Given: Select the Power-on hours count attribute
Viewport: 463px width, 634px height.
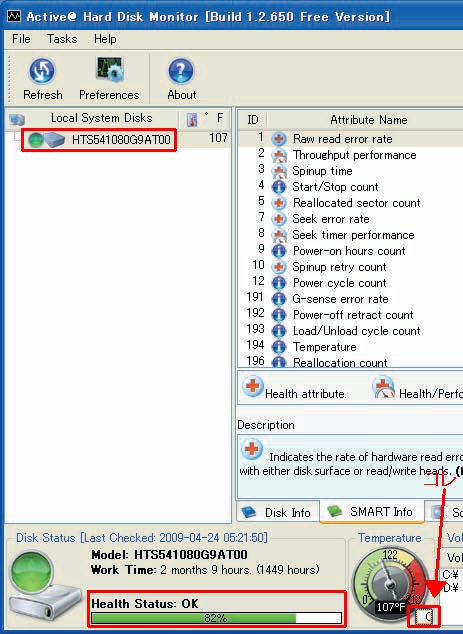Looking at the screenshot, I should pos(351,251).
